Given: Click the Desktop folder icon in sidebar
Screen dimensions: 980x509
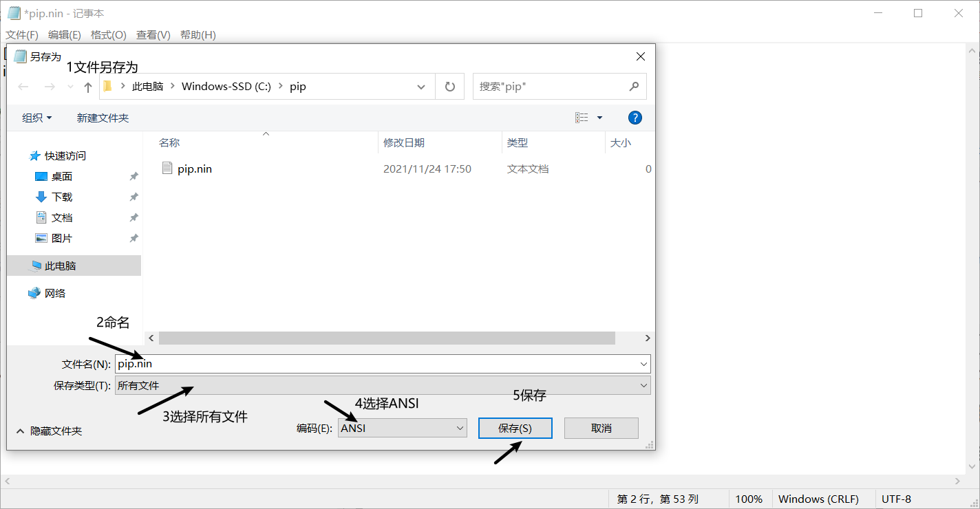Looking at the screenshot, I should 41,177.
